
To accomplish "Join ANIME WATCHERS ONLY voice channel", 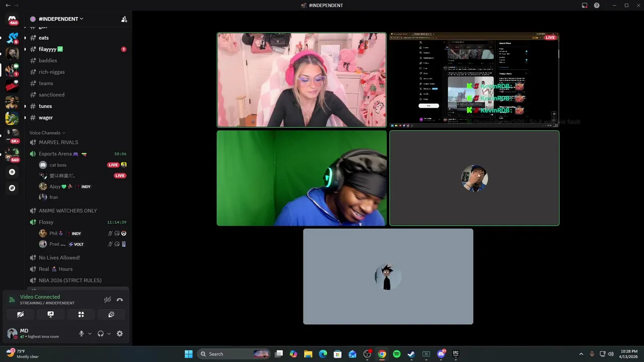I will pos(78,211).
